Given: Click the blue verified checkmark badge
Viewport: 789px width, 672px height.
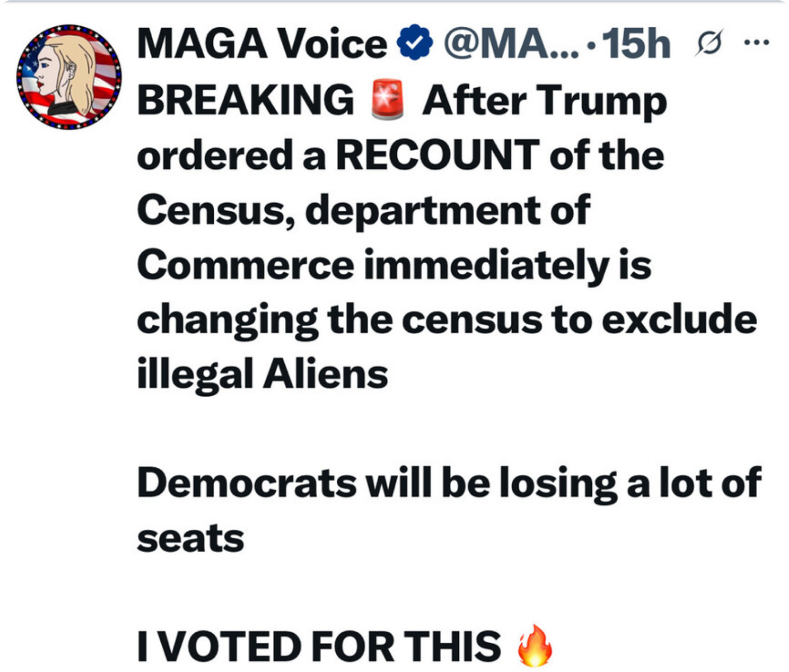Looking at the screenshot, I should (414, 43).
